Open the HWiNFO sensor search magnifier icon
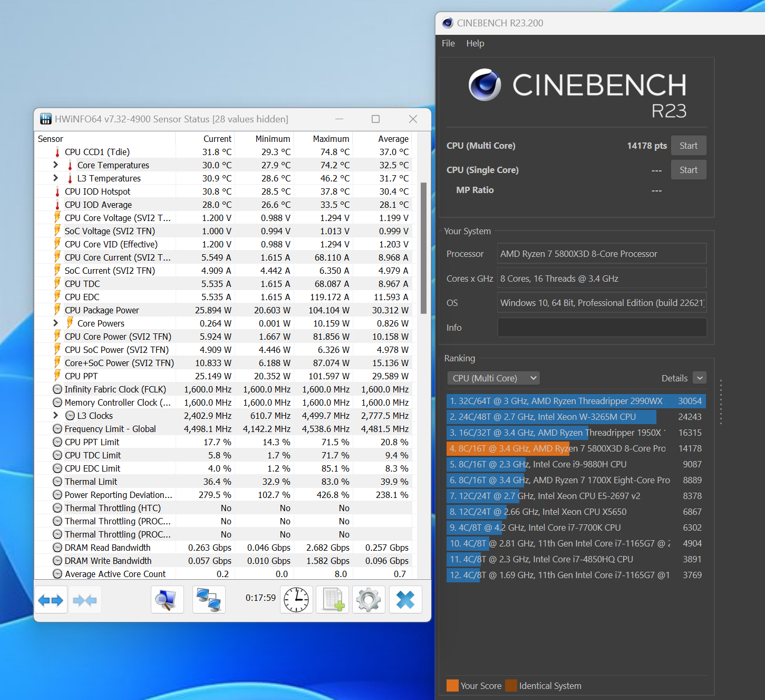The height and width of the screenshot is (700, 765). (x=167, y=600)
